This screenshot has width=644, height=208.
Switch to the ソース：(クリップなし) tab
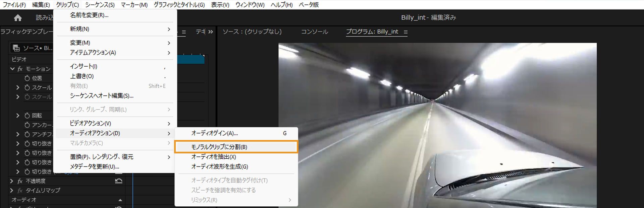pyautogui.click(x=252, y=32)
